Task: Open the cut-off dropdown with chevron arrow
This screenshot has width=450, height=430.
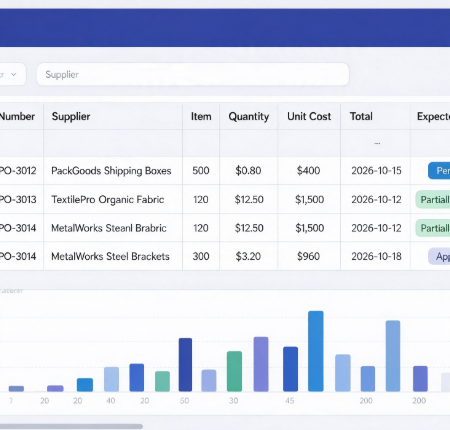Action: point(12,74)
